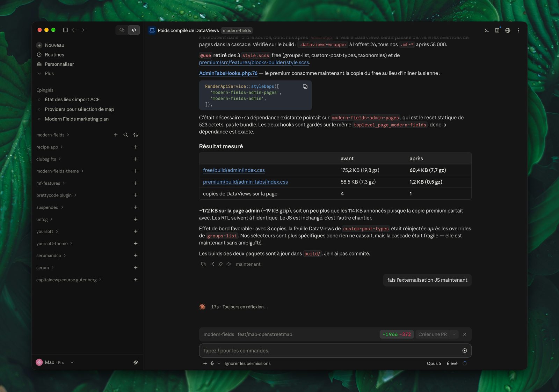Go back with the left arrow
559x392 pixels.
[x=74, y=30]
